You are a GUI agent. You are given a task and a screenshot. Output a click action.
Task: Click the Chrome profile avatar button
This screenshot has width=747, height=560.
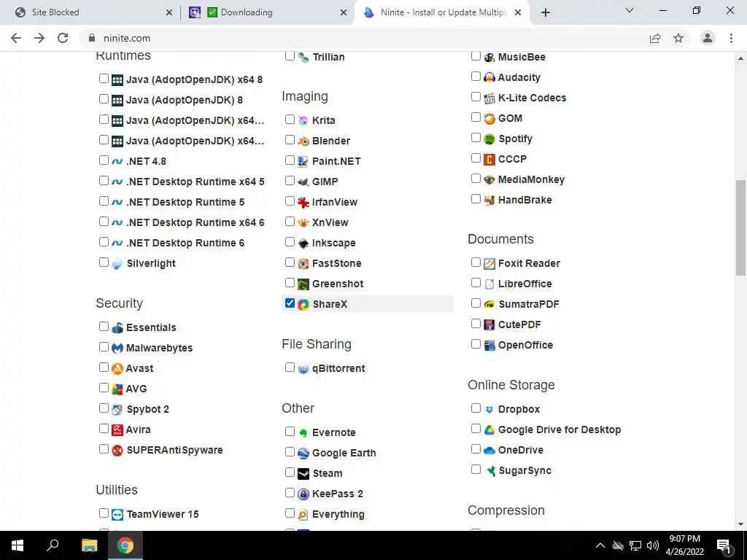tap(708, 38)
